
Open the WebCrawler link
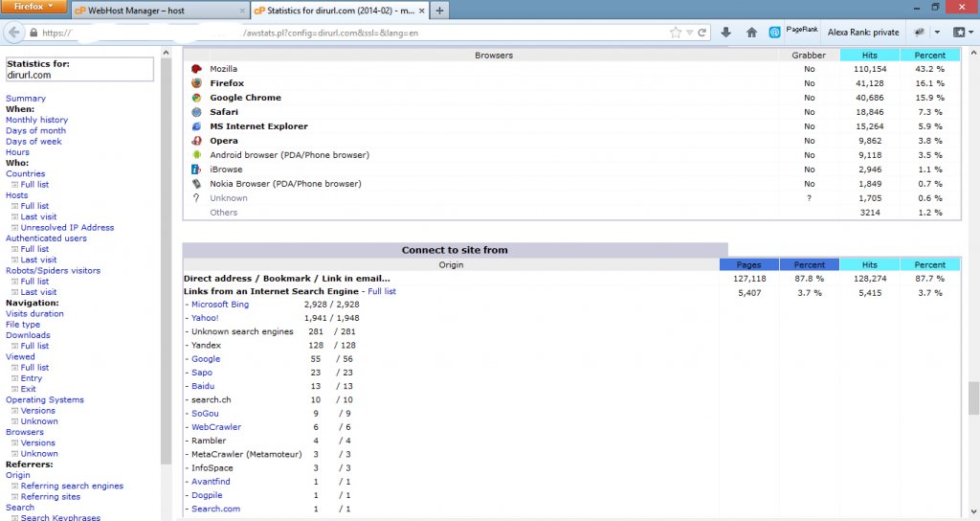[216, 427]
